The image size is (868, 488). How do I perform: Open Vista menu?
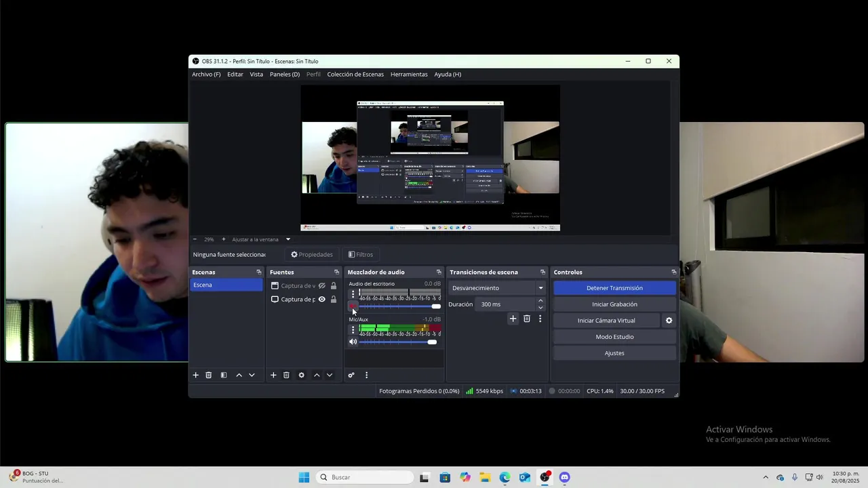click(256, 75)
